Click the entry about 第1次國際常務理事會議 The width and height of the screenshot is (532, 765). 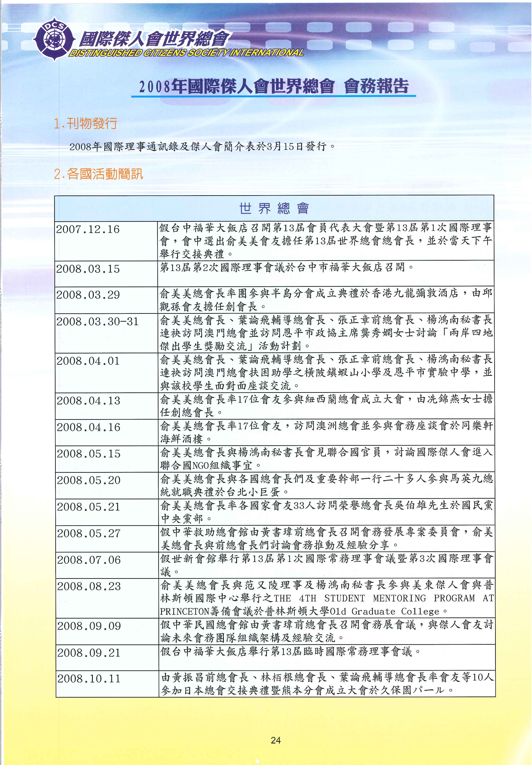coord(327,565)
